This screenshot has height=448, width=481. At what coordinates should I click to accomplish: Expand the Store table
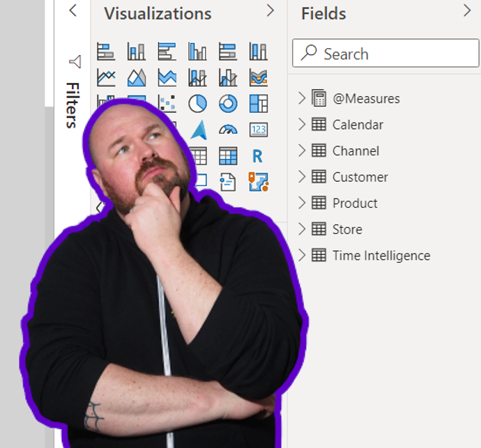point(302,229)
